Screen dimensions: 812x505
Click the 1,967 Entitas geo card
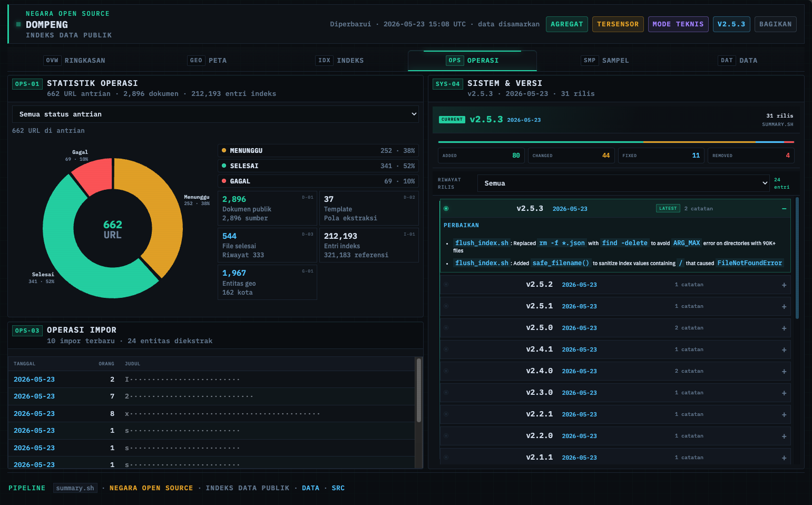[267, 282]
